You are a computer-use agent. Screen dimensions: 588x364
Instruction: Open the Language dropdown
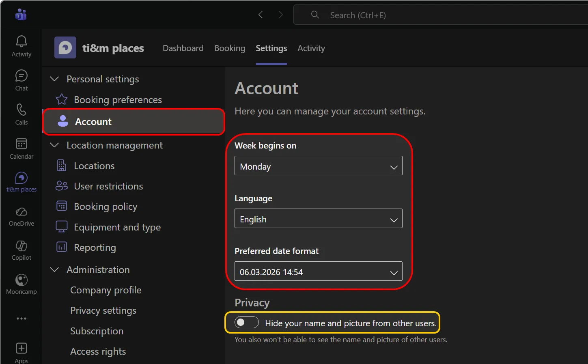pos(319,218)
